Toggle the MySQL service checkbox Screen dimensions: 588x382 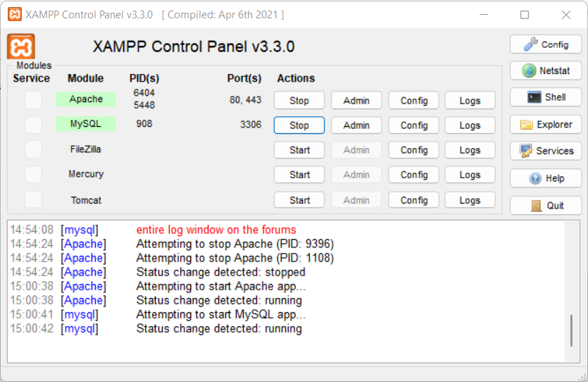33,125
